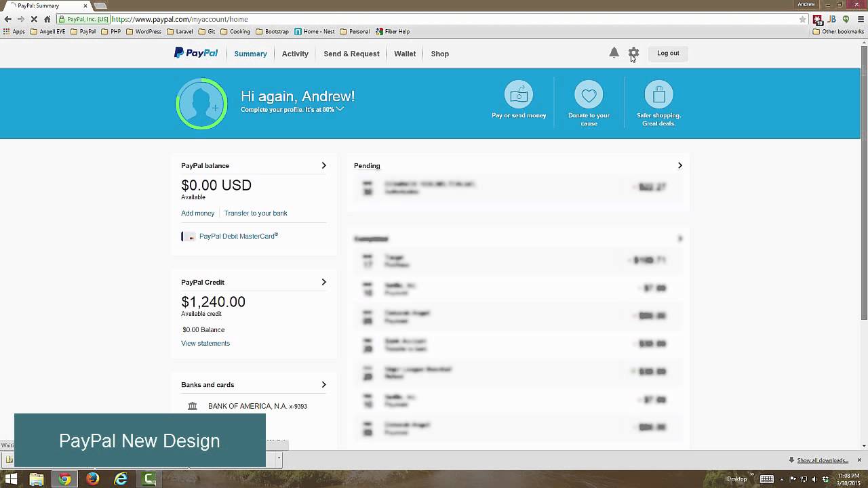The width and height of the screenshot is (868, 488).
Task: Click the page vertical scrollbar
Action: (x=864, y=183)
